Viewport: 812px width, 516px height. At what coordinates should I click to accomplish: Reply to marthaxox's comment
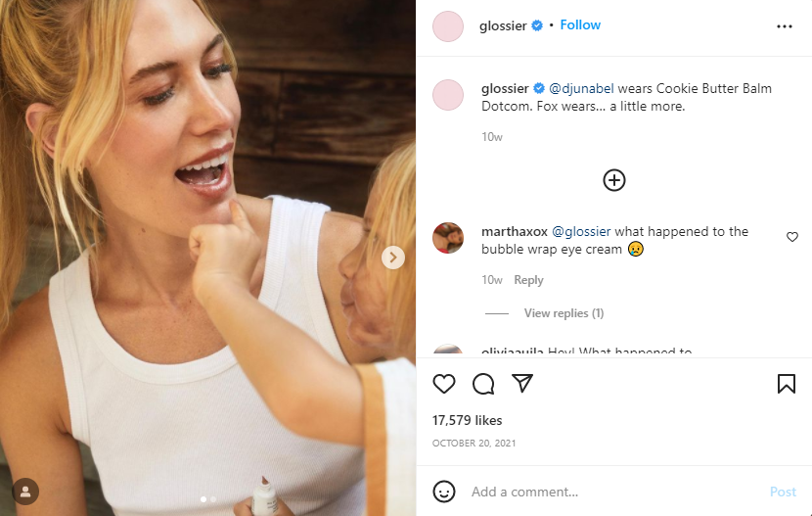[x=528, y=280]
